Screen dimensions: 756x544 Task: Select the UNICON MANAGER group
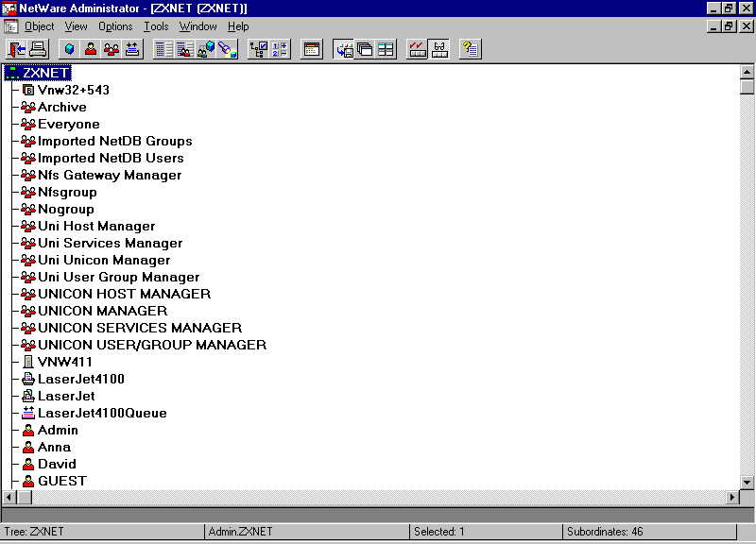click(102, 311)
